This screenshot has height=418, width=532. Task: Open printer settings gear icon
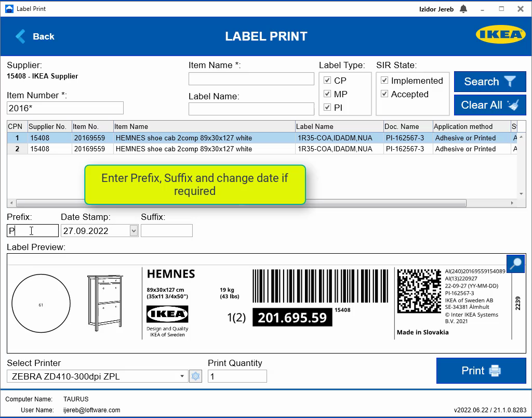[x=195, y=376]
